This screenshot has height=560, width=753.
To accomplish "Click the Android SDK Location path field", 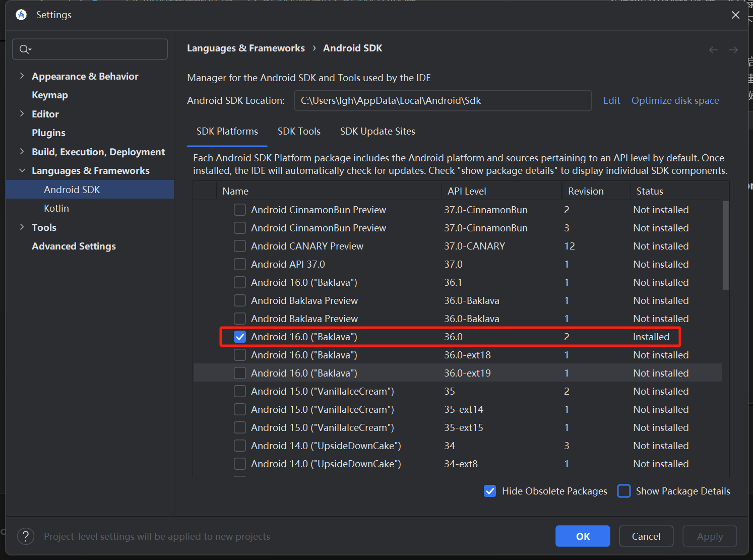I will click(x=443, y=100).
